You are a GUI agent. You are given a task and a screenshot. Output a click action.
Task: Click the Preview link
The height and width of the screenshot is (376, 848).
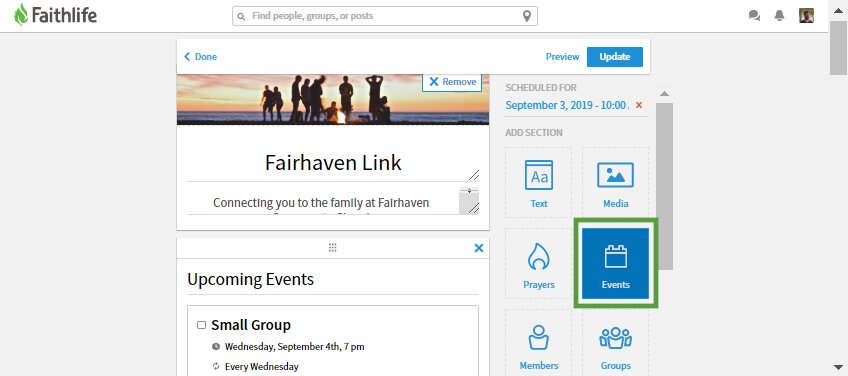[x=562, y=56]
